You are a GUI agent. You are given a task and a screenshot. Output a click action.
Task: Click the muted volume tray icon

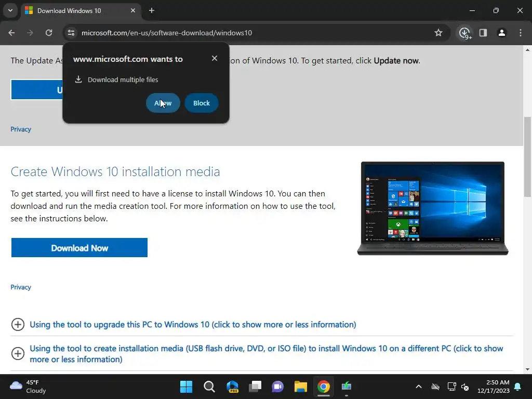pyautogui.click(x=465, y=387)
